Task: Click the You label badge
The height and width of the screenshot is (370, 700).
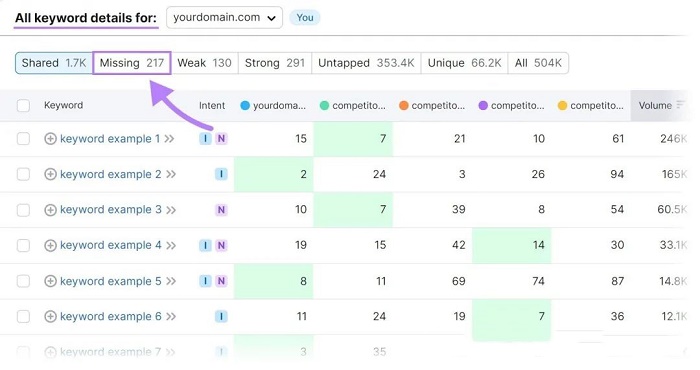Action: click(305, 18)
